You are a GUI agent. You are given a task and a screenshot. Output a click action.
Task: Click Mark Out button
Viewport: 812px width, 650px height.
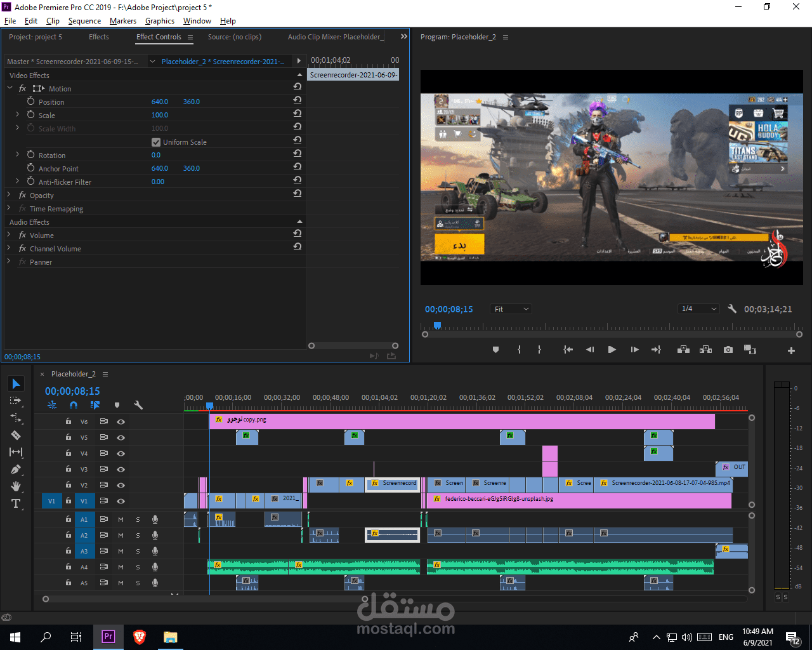click(539, 350)
